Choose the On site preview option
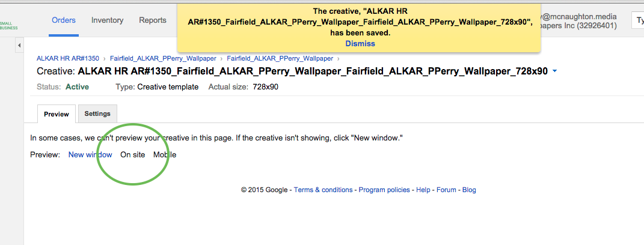 132,154
